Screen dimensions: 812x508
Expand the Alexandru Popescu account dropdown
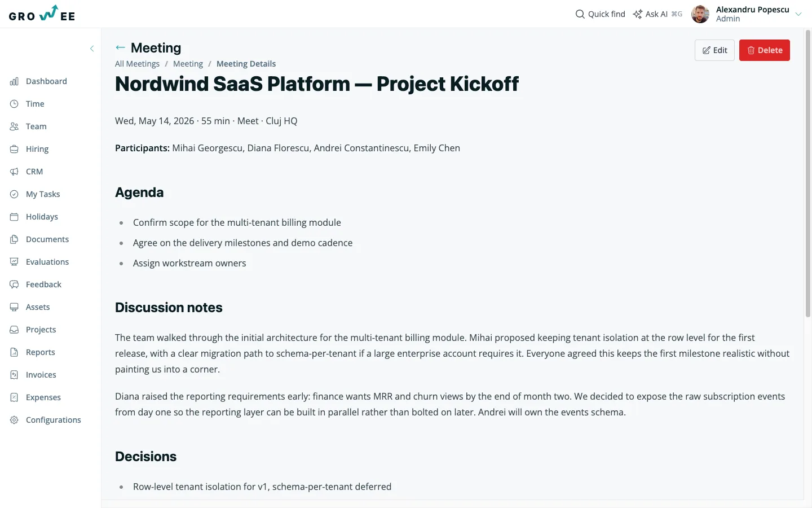(x=798, y=14)
